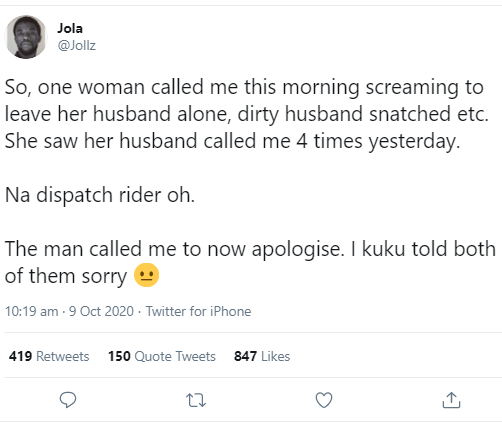View the 419 Retweets list
Screen dimensions: 502x429
(49, 356)
